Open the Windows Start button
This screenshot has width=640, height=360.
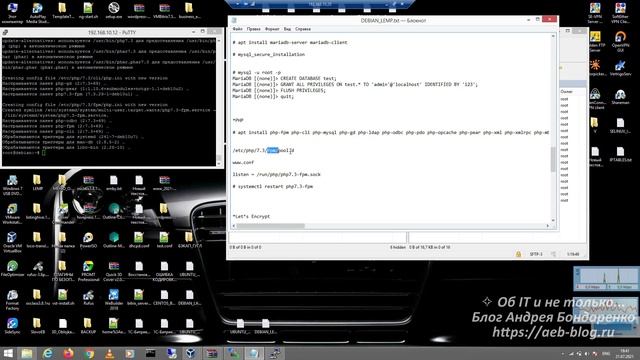tap(8, 353)
